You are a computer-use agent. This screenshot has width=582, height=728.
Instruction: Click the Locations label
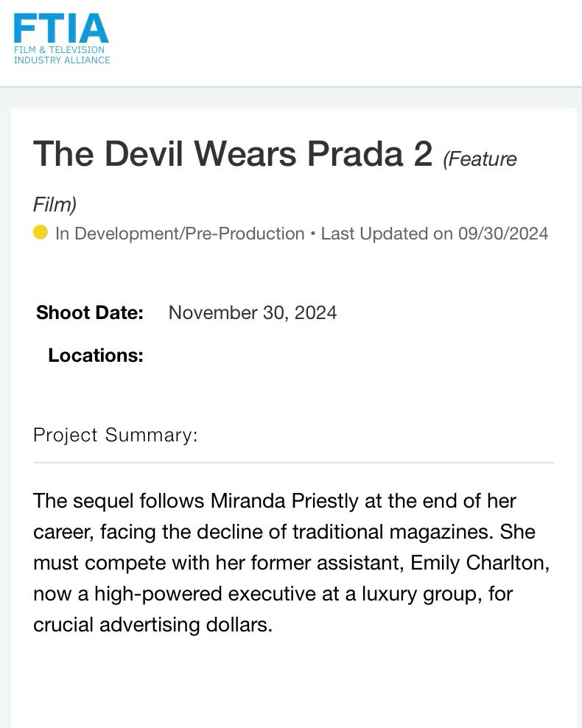(x=96, y=355)
